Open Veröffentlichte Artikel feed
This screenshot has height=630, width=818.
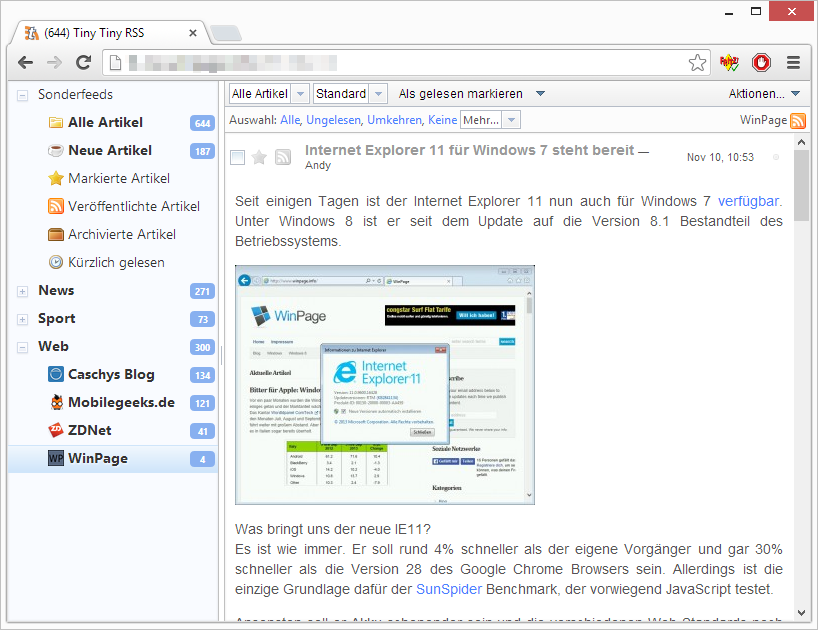pyautogui.click(x=134, y=207)
